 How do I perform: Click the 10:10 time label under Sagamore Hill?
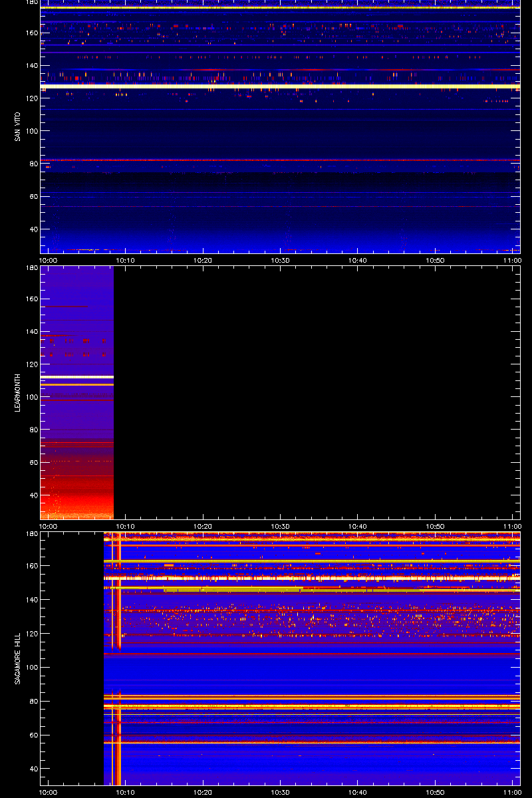(126, 792)
